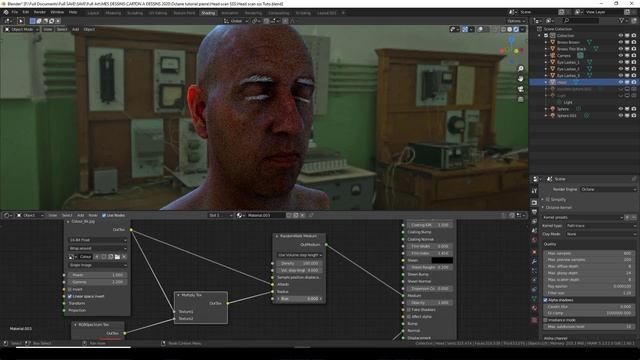Open the Clay Mode dropdown

pyautogui.click(x=600, y=234)
